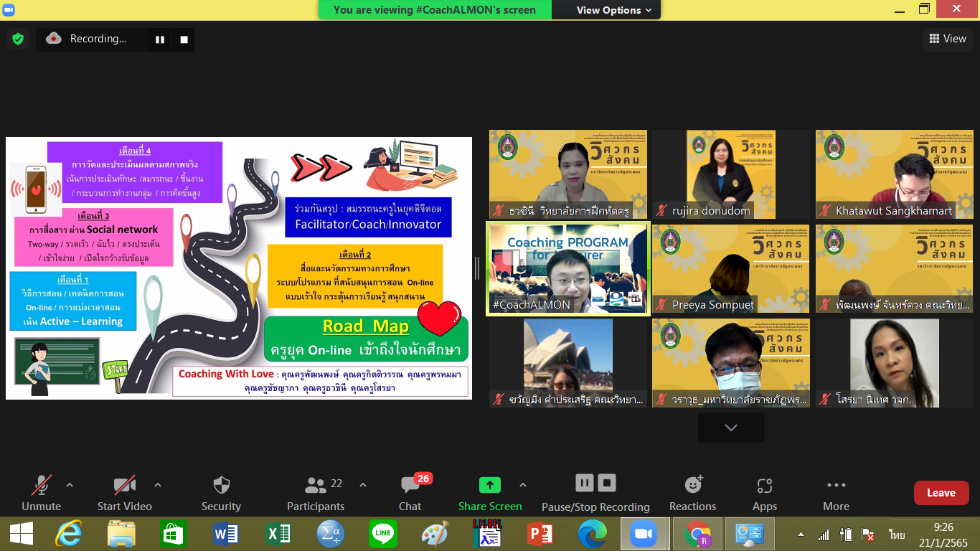Open the Reactions emoji menu
Viewport: 980px width, 551px height.
pyautogui.click(x=692, y=492)
